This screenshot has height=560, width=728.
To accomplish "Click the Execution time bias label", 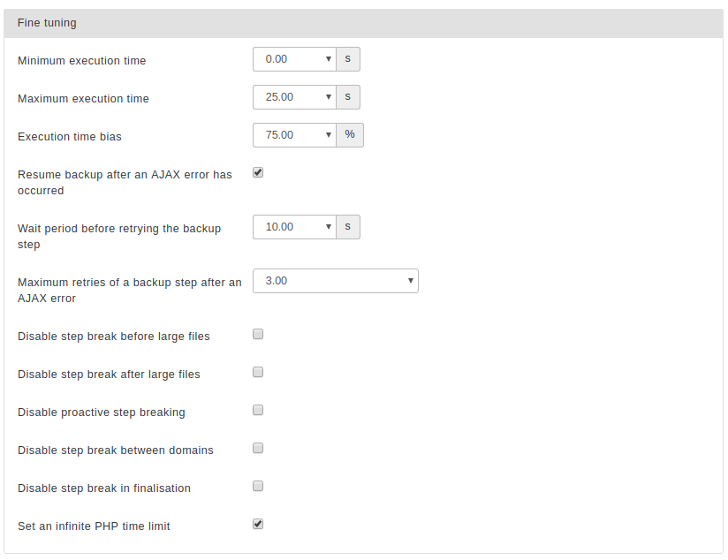I will (x=70, y=137).
